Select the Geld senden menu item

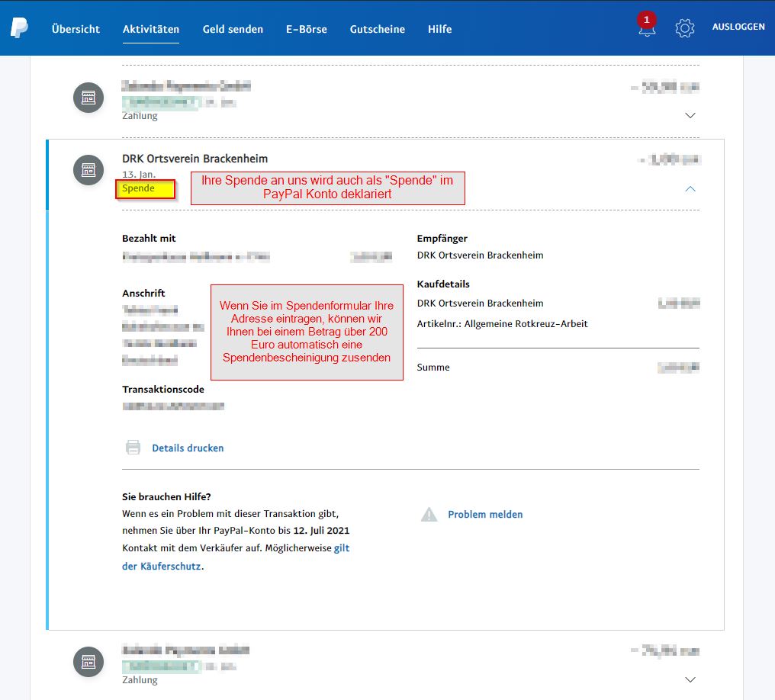pos(233,29)
